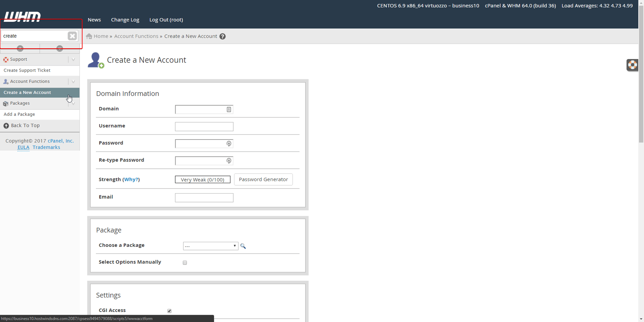The image size is (644, 322).
Task: Click the Home house icon in the breadcrumb
Action: point(88,36)
